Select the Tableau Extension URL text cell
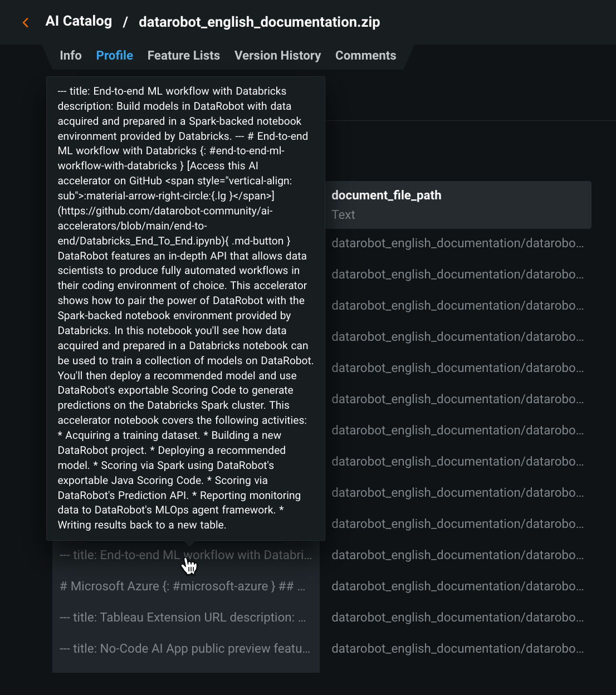Viewport: 616px width, 695px height. 182,618
